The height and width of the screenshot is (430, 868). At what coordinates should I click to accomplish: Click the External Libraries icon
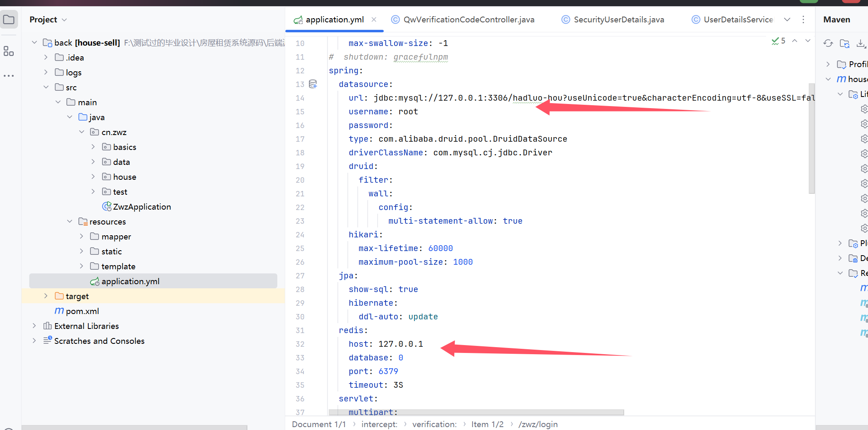coord(48,326)
